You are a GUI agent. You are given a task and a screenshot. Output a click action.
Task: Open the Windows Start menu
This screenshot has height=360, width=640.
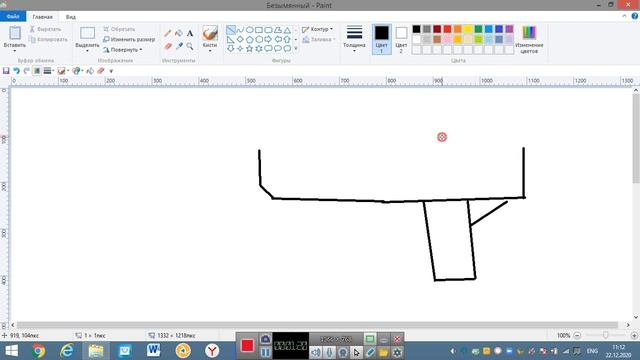11,351
